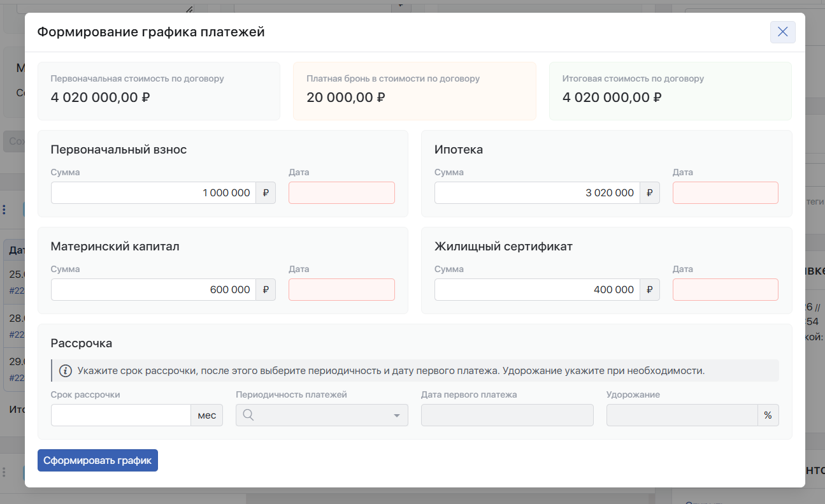Viewport: 825px width, 504px height.
Task: Click the Дата первого платежа field
Action: pos(507,415)
